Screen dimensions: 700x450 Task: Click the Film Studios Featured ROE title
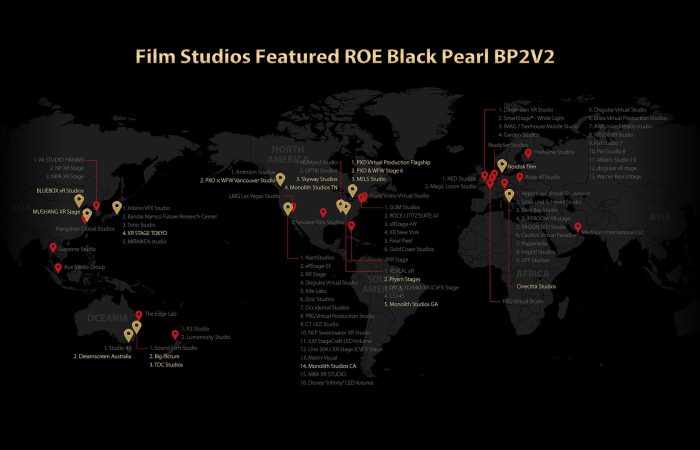click(349, 59)
